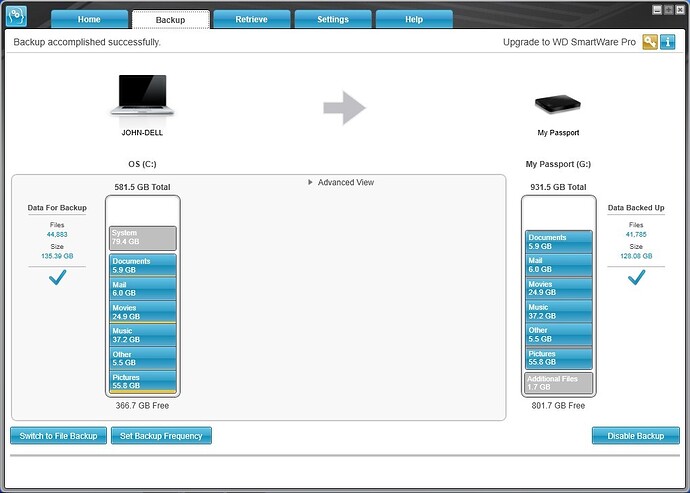This screenshot has height=493, width=690.
Task: Click the Backup accomplished successfully message
Action: [x=87, y=42]
